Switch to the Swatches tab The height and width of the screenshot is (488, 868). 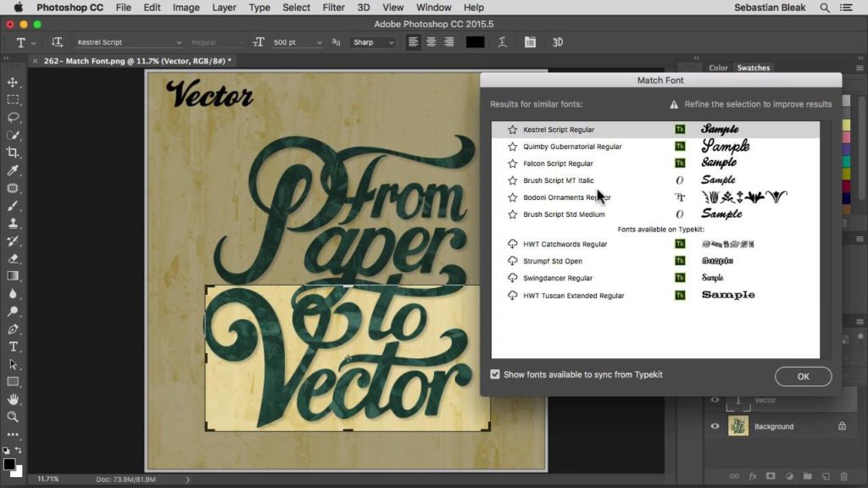pos(753,68)
